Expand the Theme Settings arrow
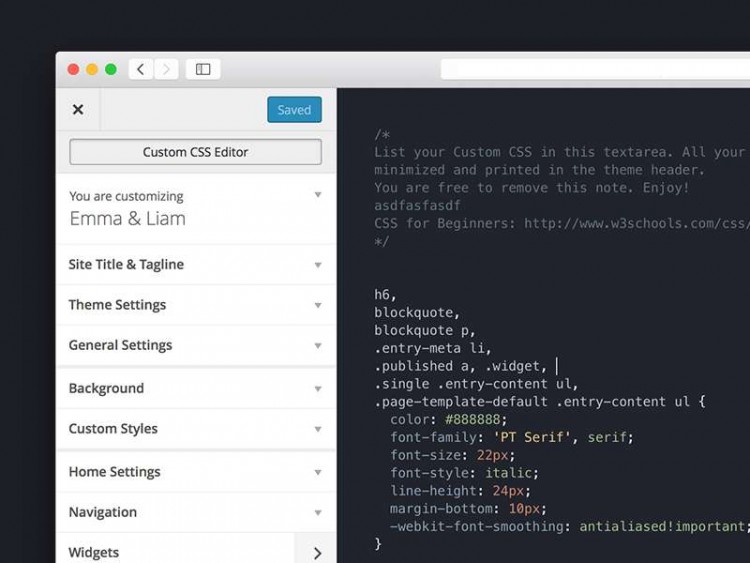 318,305
